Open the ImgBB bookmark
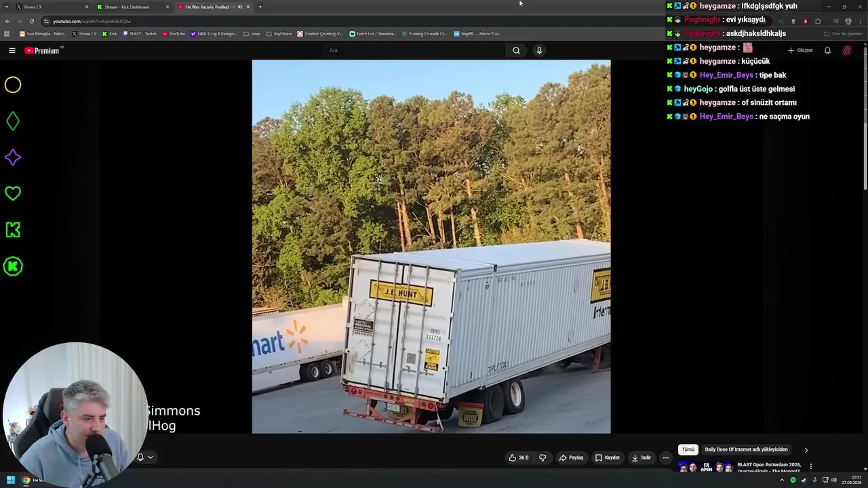 pyautogui.click(x=477, y=33)
